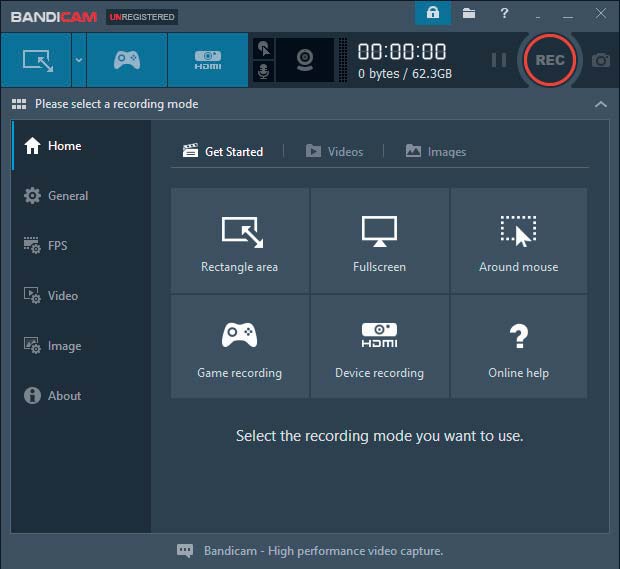620x569 pixels.
Task: Click the UNREGISTERED badge
Action: coord(142,17)
